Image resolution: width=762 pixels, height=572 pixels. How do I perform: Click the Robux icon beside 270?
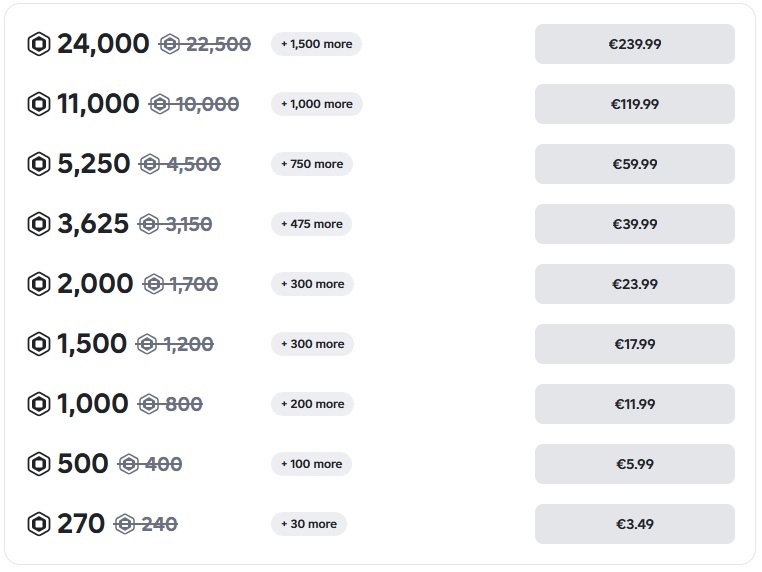[39, 524]
